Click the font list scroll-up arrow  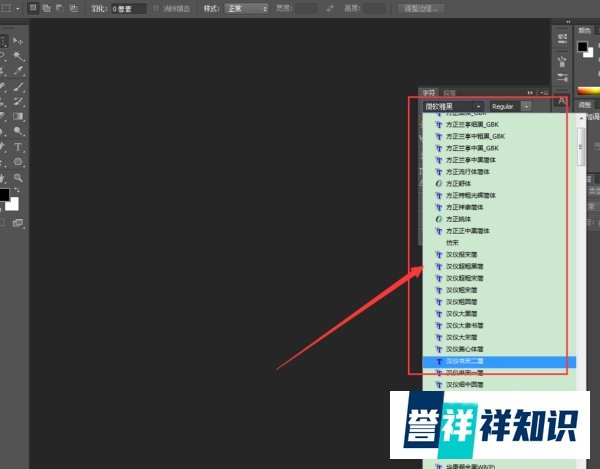point(581,118)
